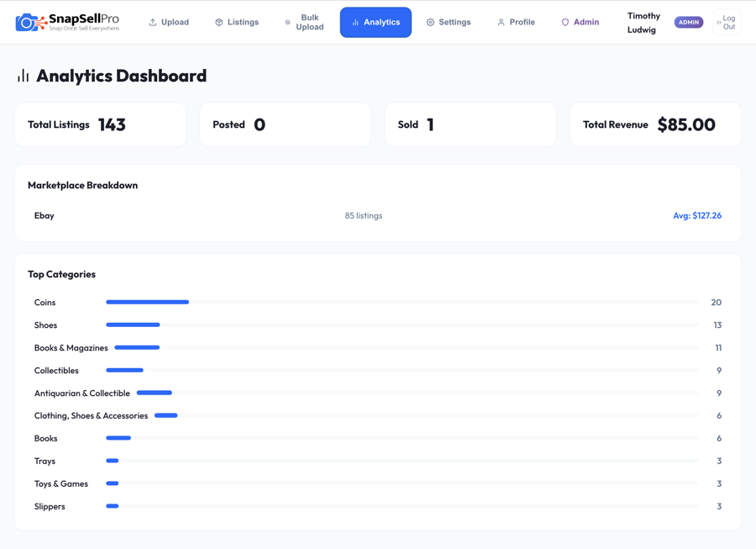Click the Bulk Upload icon
This screenshot has height=549, width=756.
click(288, 22)
